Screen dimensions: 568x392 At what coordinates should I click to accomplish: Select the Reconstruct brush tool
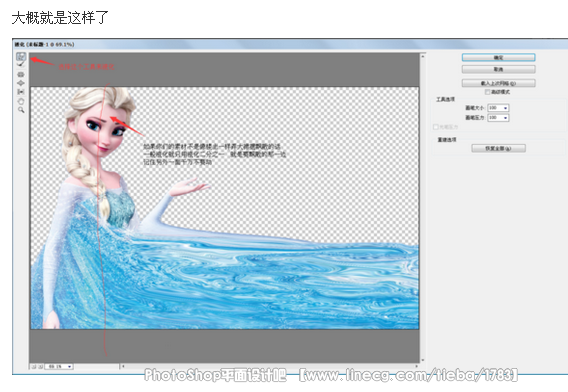click(21, 64)
